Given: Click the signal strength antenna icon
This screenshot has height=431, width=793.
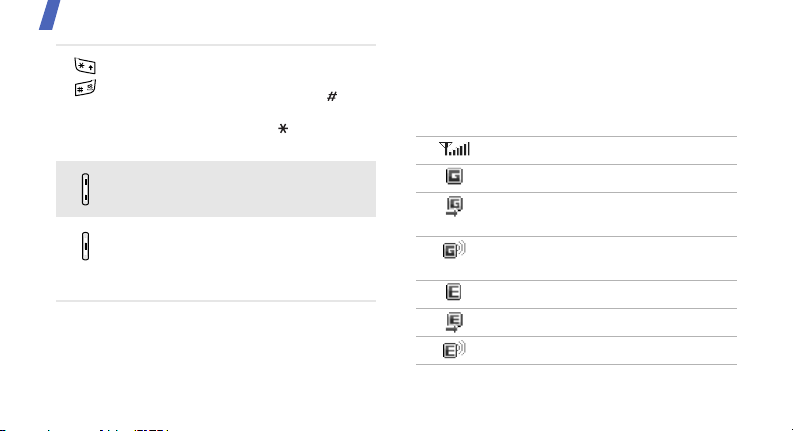Looking at the screenshot, I should pos(454,149).
